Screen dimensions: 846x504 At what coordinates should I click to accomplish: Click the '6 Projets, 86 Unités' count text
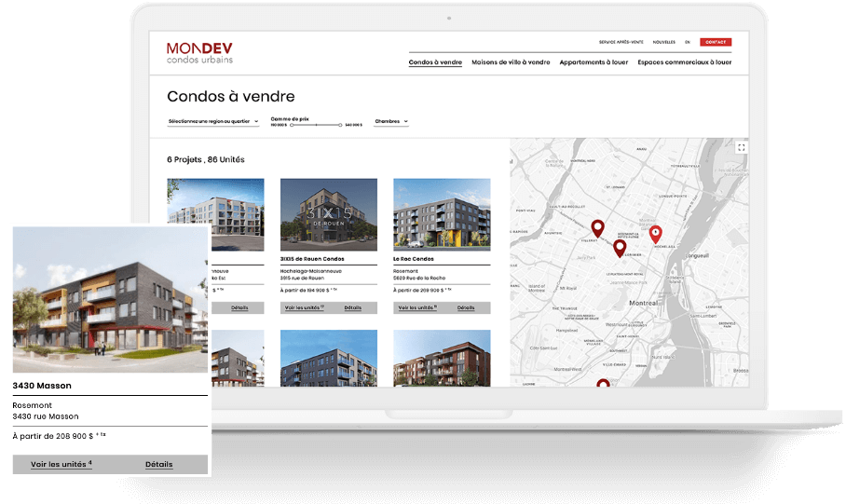pos(206,159)
